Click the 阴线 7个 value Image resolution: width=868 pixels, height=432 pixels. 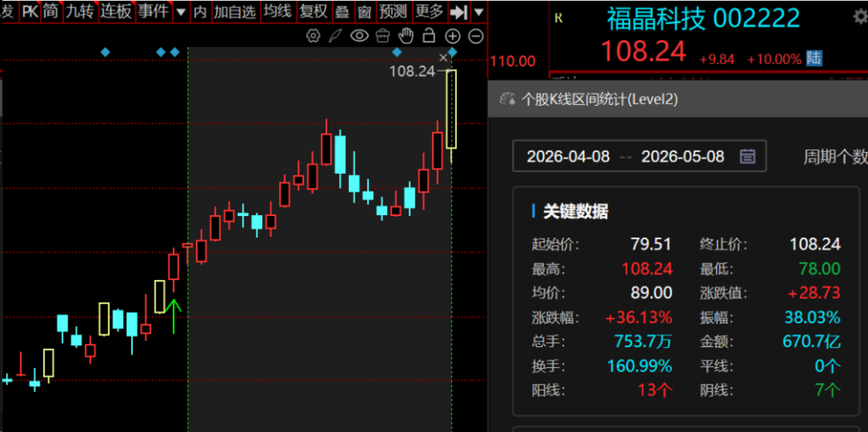[827, 390]
